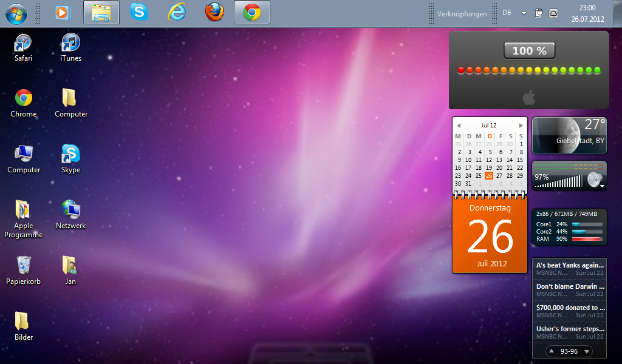Viewport: 622px width, 364px height.
Task: Select the Netzwerk desktop icon
Action: (71, 215)
